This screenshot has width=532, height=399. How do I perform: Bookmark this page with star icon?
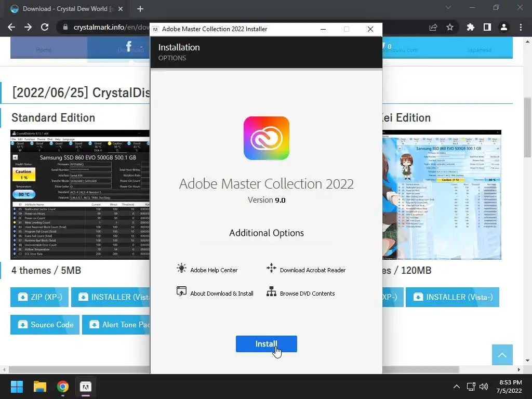pyautogui.click(x=450, y=27)
